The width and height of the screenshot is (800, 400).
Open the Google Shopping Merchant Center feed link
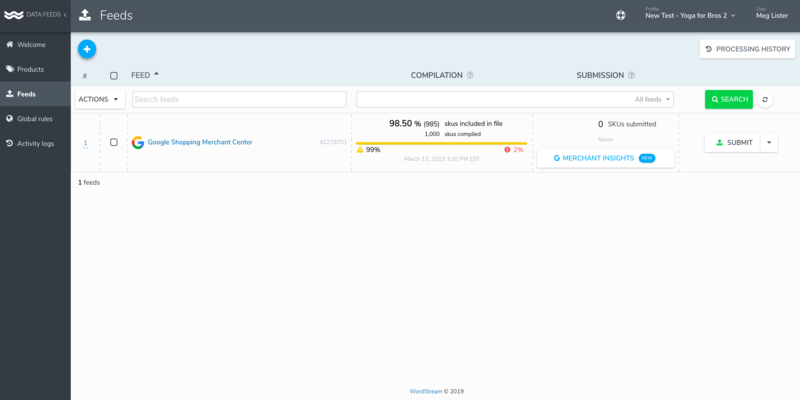200,142
